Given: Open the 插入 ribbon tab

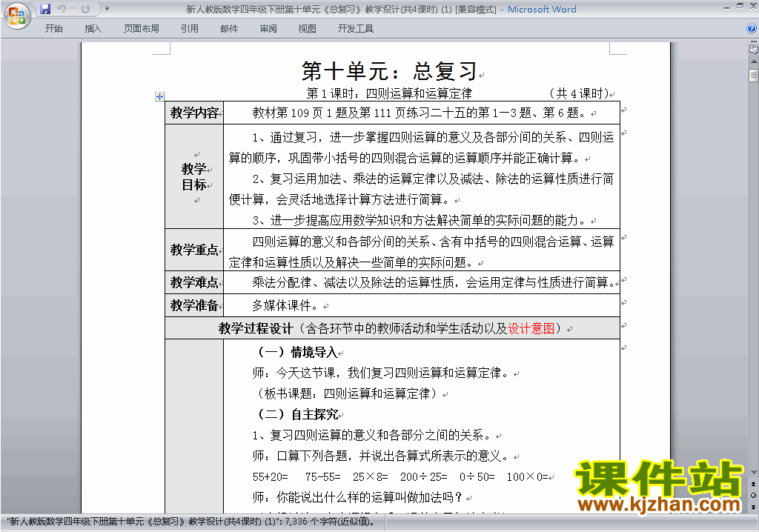Looking at the screenshot, I should point(93,29).
